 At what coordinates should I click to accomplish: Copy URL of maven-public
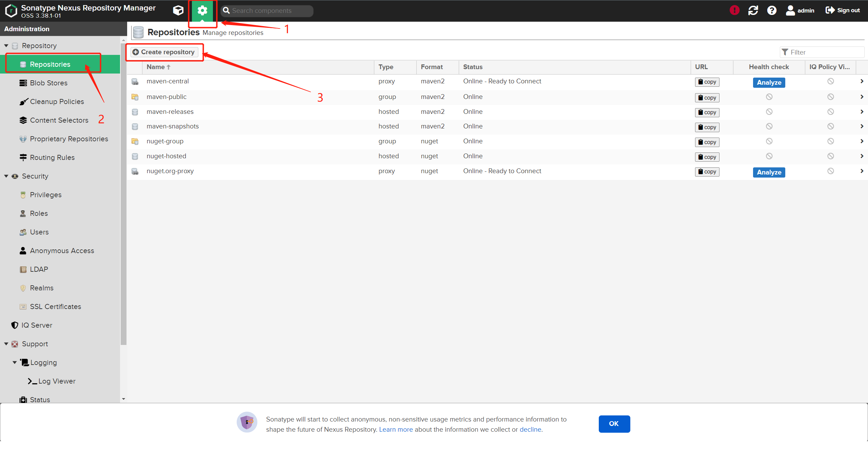[x=707, y=98]
